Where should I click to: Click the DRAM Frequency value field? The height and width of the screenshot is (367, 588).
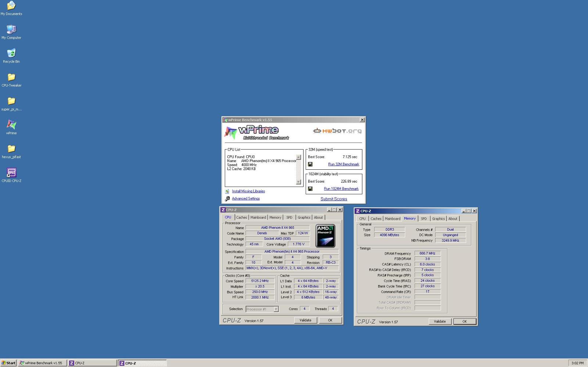(x=427, y=253)
